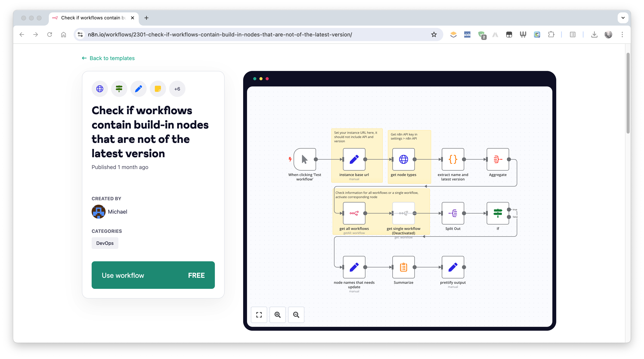Close the current browser tab

point(133,18)
